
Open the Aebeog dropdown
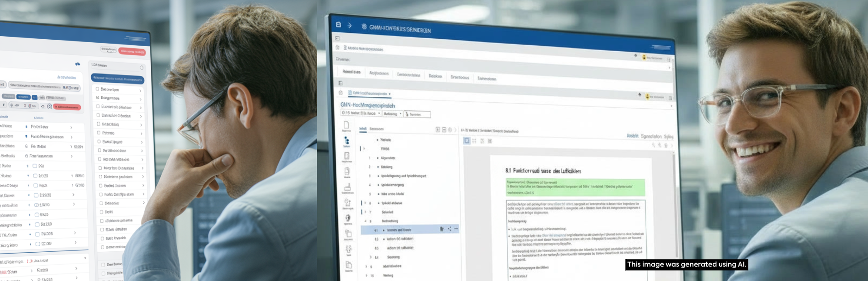pos(392,114)
